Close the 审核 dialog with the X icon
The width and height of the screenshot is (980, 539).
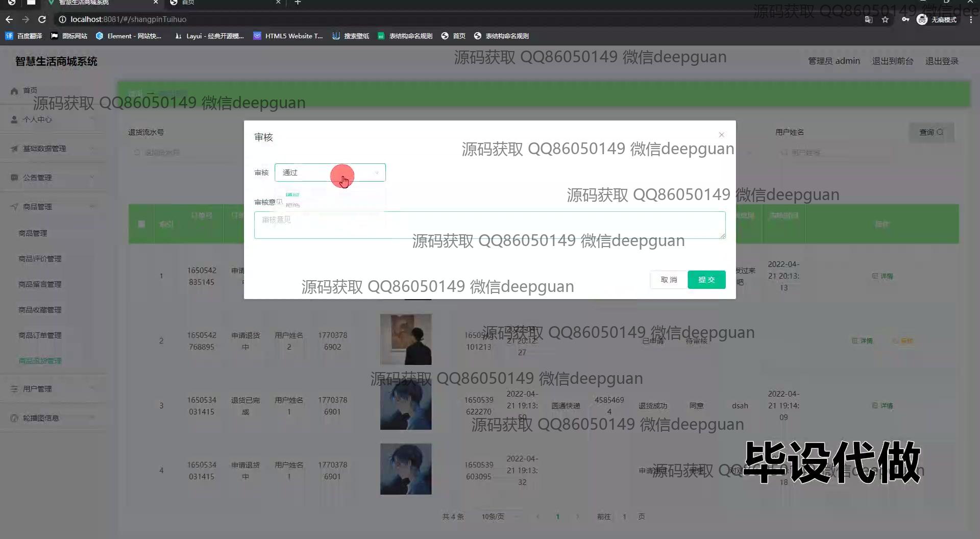[x=721, y=135]
